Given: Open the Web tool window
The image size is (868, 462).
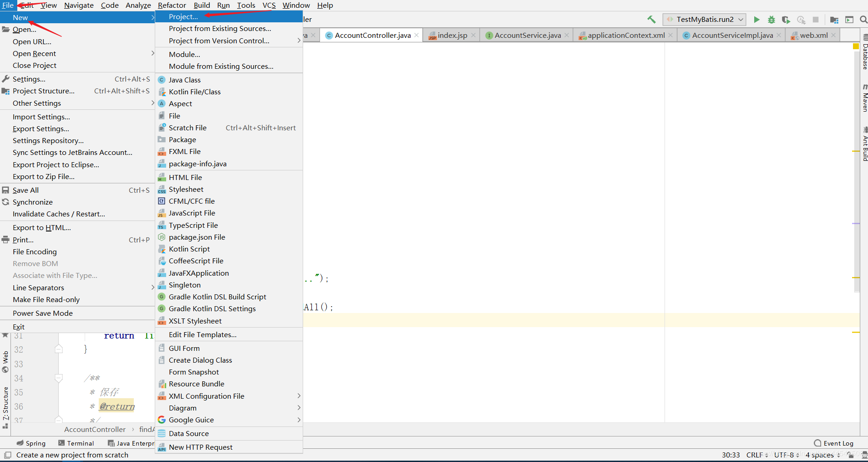Looking at the screenshot, I should [5, 361].
